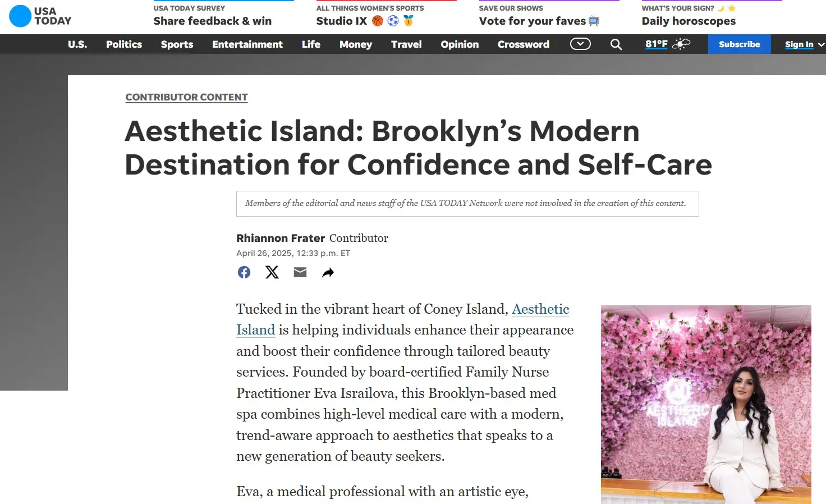Click the article's pink salon photo
This screenshot has height=504, width=826.
[705, 403]
